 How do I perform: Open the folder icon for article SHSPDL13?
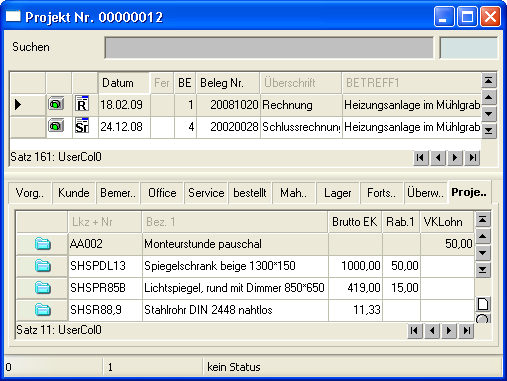coord(43,266)
